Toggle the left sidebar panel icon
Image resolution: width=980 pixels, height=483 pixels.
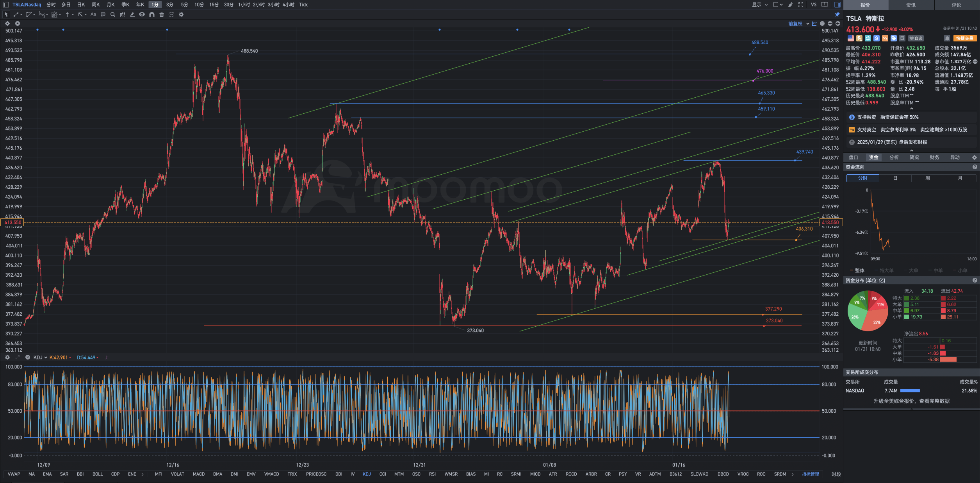pos(6,5)
